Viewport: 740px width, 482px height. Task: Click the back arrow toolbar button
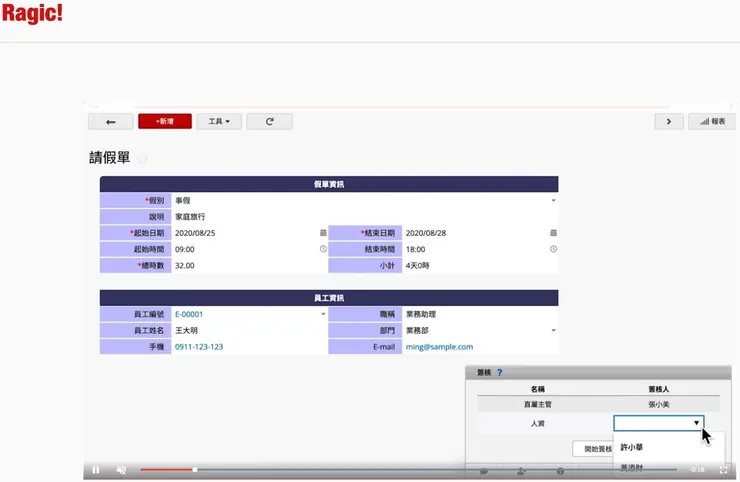pyautogui.click(x=111, y=122)
